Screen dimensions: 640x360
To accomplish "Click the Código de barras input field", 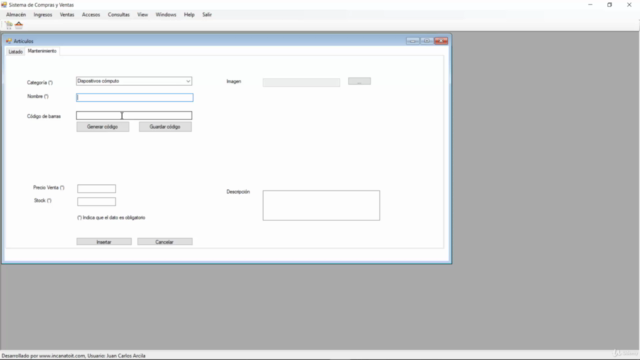I will point(134,116).
